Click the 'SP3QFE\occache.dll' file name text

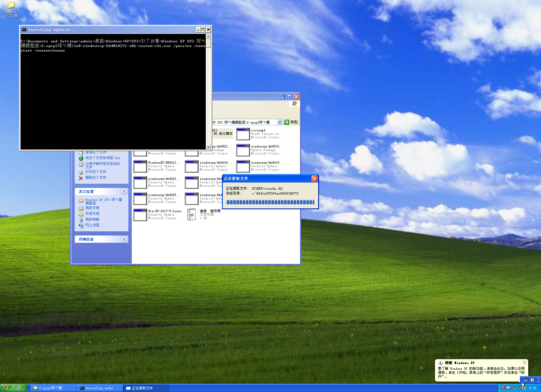click(267, 188)
